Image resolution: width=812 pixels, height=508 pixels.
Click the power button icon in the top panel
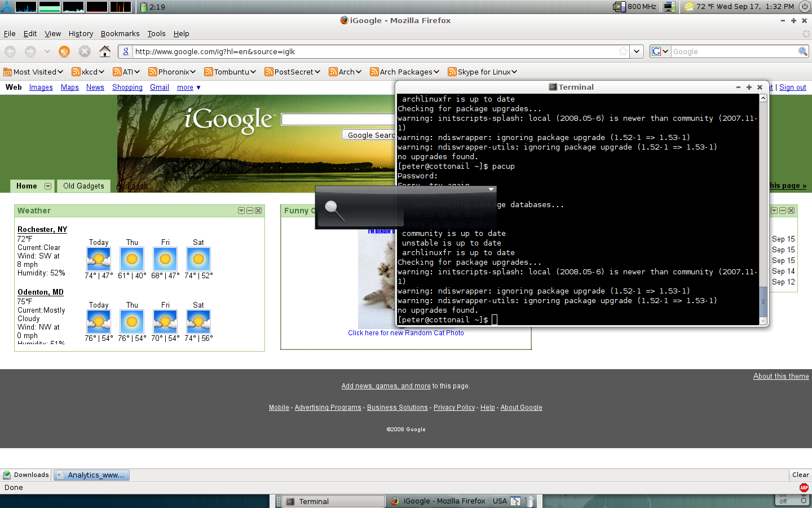[x=804, y=7]
